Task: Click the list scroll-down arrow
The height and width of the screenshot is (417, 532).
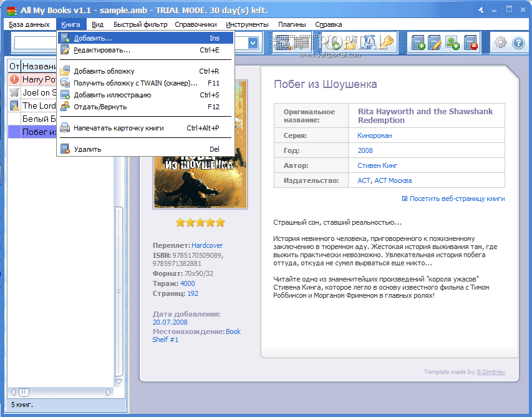Action: 118,381
